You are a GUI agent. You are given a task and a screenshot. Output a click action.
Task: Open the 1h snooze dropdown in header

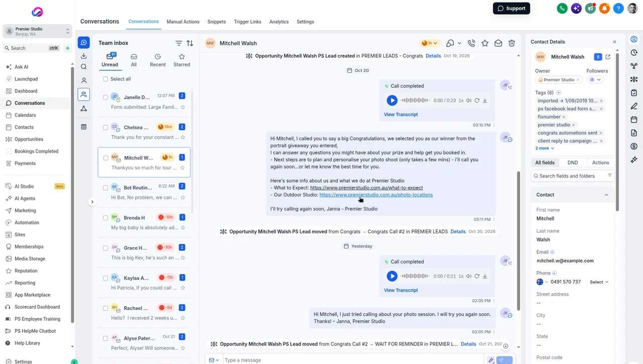[x=430, y=43]
